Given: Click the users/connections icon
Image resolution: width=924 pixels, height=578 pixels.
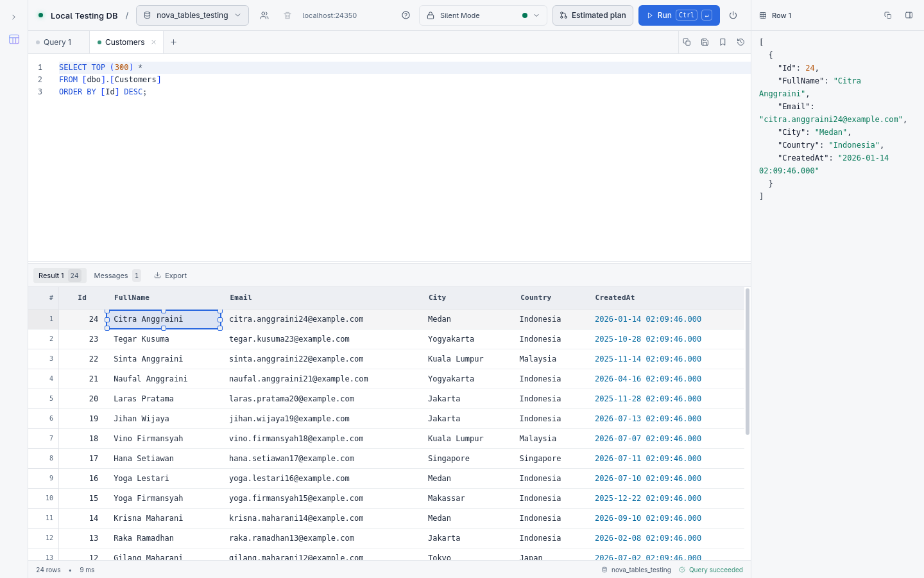Looking at the screenshot, I should [x=264, y=15].
